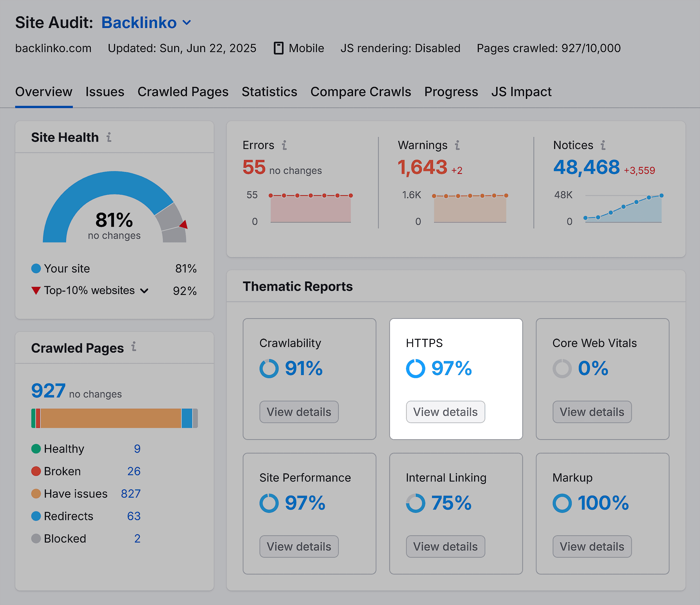Viewport: 700px width, 605px height.
Task: Click the Pages crawled: 927/10,000 text
Action: (549, 48)
